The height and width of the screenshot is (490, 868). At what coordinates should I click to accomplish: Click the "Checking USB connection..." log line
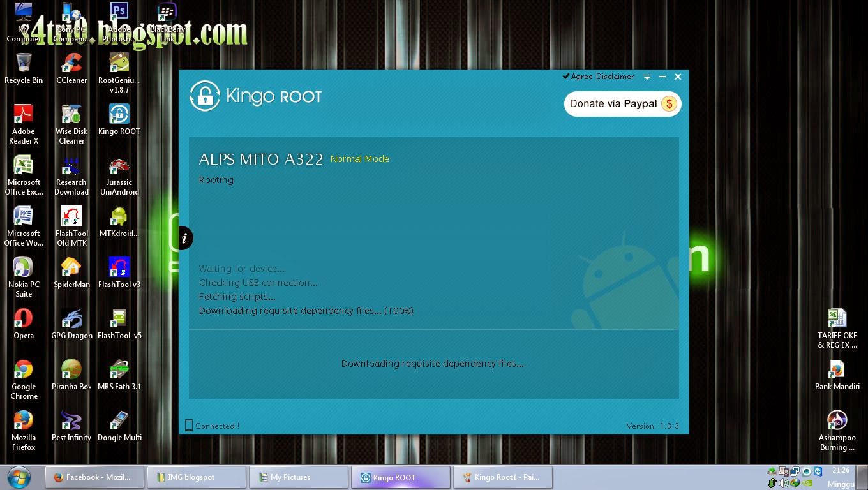pyautogui.click(x=258, y=283)
